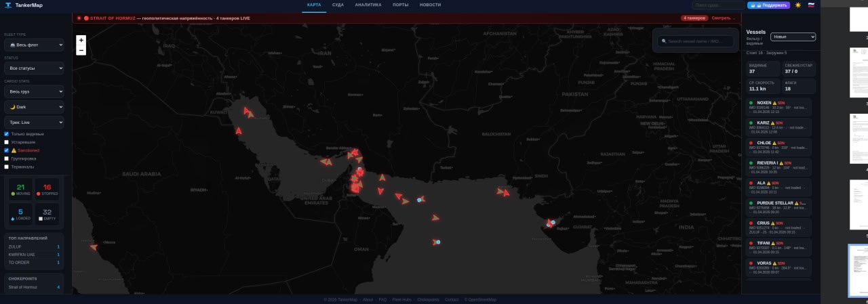Open the 'Весь флот' fleet type dropdown
Screen dimensions: 868x304
coord(34,45)
